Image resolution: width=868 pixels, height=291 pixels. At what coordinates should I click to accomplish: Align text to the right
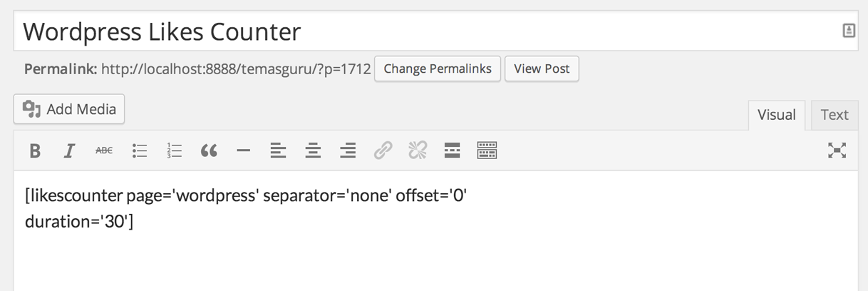coord(348,150)
